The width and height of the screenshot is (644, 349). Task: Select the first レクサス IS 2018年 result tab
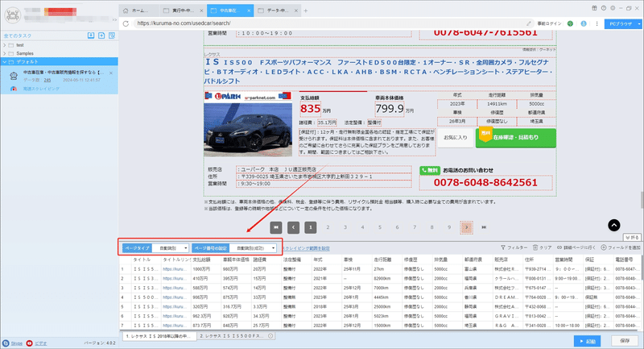[x=159, y=336]
